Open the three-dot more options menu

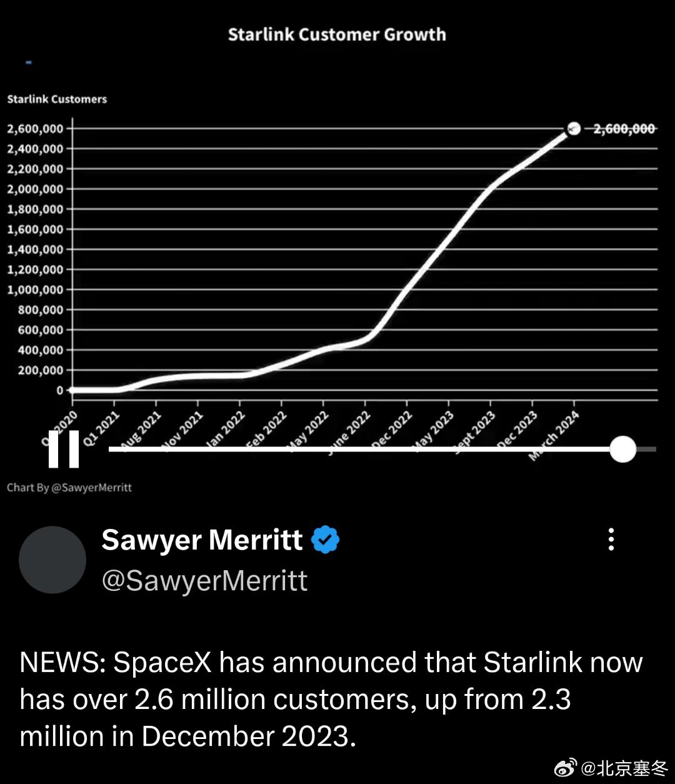pyautogui.click(x=611, y=539)
